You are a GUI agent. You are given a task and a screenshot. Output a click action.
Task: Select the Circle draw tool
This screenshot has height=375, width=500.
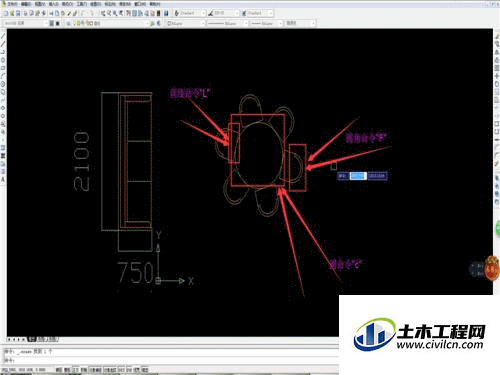[3, 84]
